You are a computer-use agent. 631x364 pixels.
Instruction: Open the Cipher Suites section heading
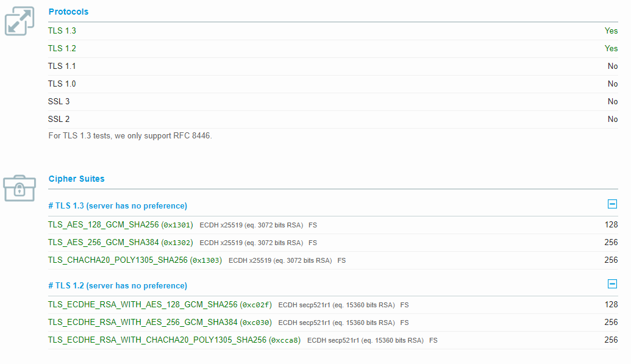pos(76,179)
